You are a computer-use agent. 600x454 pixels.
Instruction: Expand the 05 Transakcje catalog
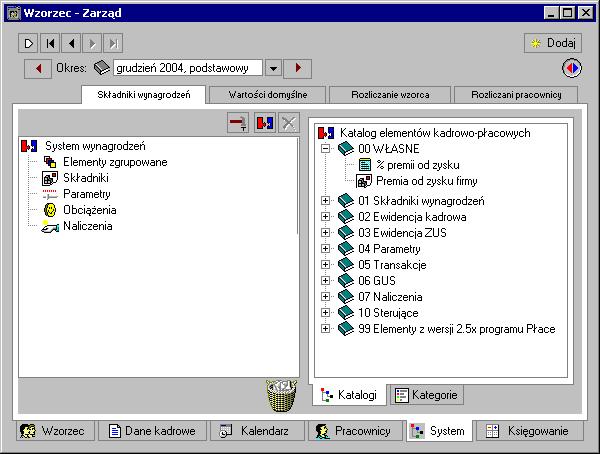[325, 265]
